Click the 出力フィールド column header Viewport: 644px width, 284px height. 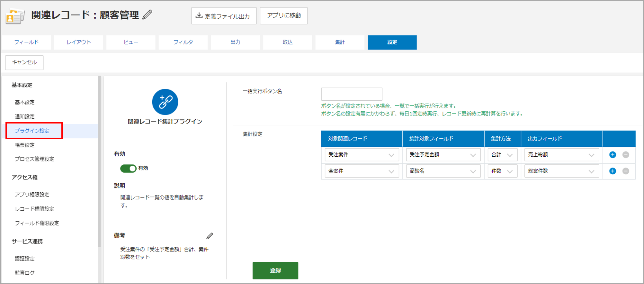[562, 139]
